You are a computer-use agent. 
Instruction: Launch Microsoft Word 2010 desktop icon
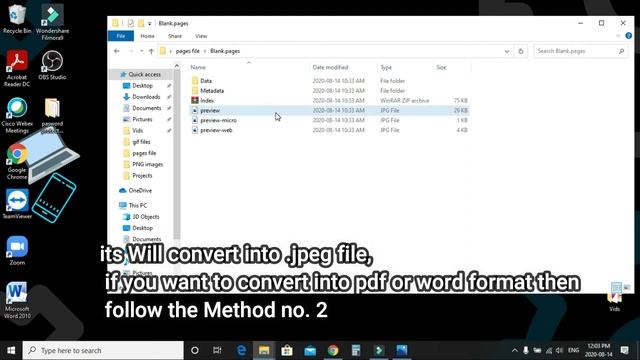[17, 300]
